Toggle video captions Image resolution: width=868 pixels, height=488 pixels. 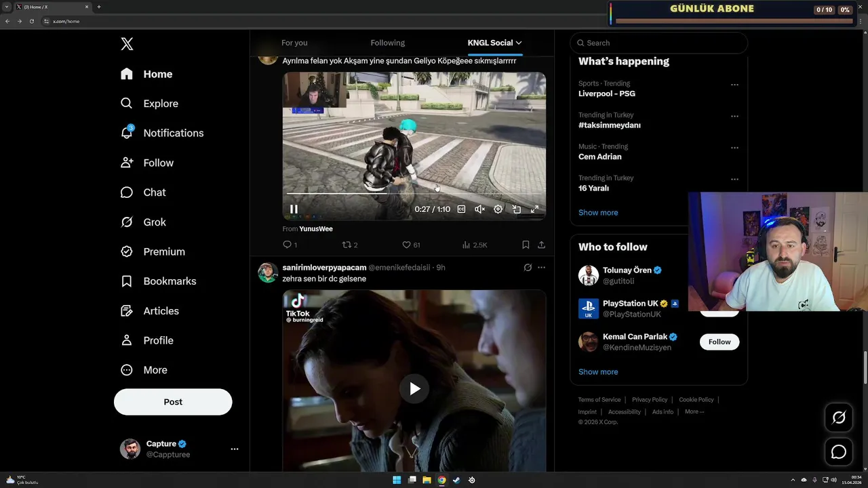461,209
